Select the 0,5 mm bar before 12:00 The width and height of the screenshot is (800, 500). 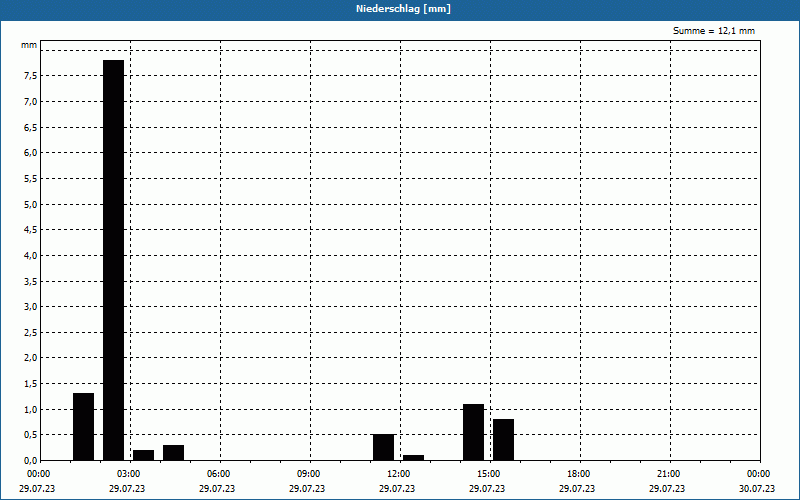pyautogui.click(x=384, y=447)
